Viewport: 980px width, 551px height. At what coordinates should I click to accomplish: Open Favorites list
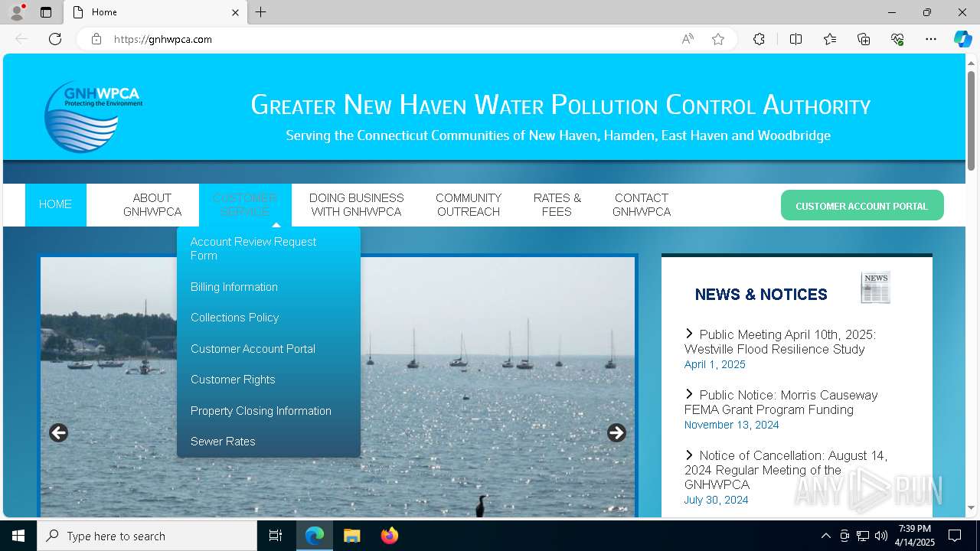tap(830, 39)
